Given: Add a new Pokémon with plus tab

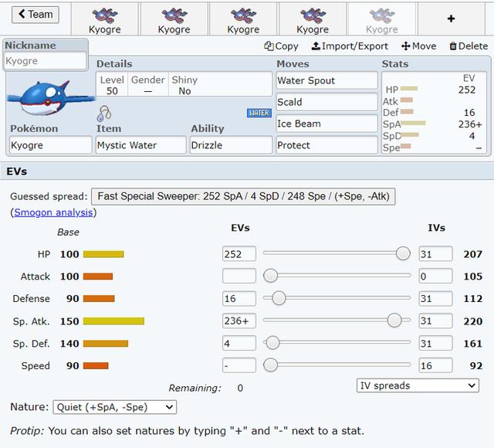Looking at the screenshot, I should coord(451,19).
